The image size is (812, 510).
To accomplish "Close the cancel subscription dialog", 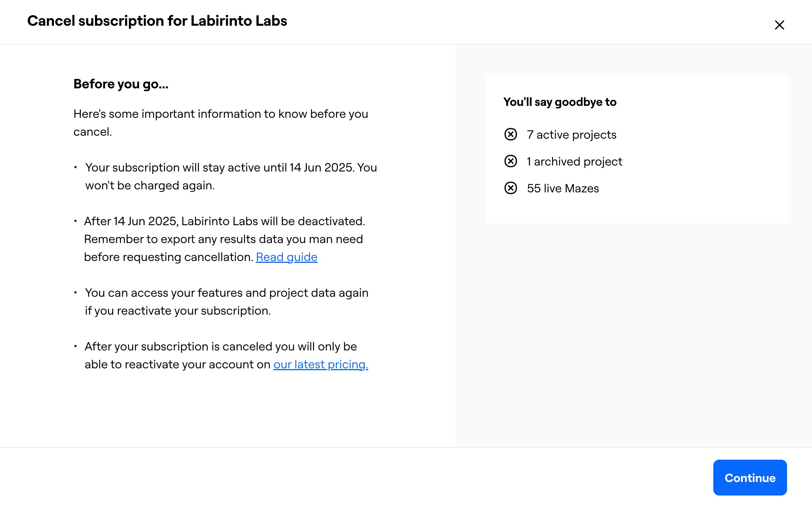I will (x=779, y=25).
